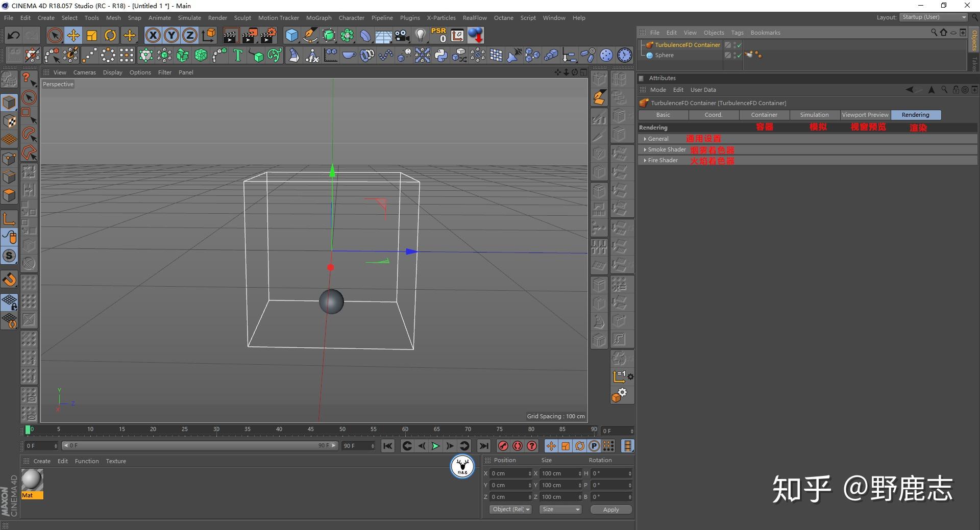Open the MoGraph menu
The width and height of the screenshot is (980, 530).
click(x=318, y=18)
